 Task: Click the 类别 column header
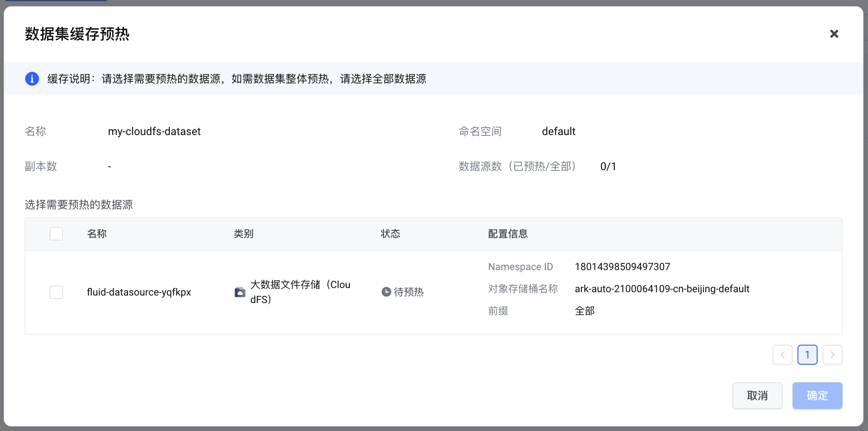pos(244,234)
